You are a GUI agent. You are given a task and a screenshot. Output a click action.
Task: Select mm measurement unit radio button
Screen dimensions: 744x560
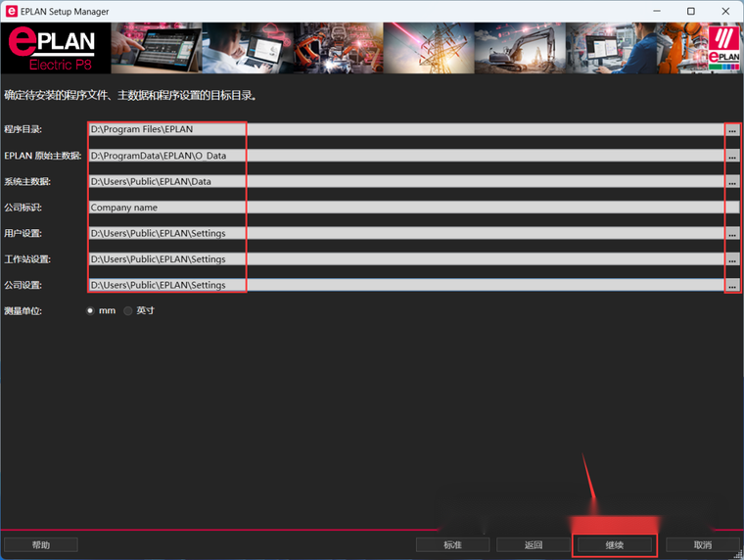(91, 310)
